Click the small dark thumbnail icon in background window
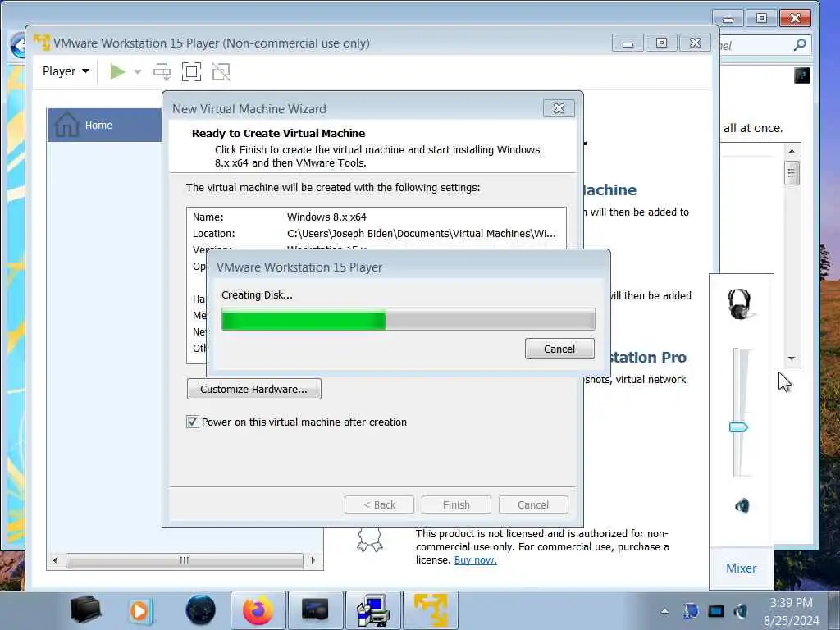Viewport: 840px width, 630px height. tap(802, 75)
